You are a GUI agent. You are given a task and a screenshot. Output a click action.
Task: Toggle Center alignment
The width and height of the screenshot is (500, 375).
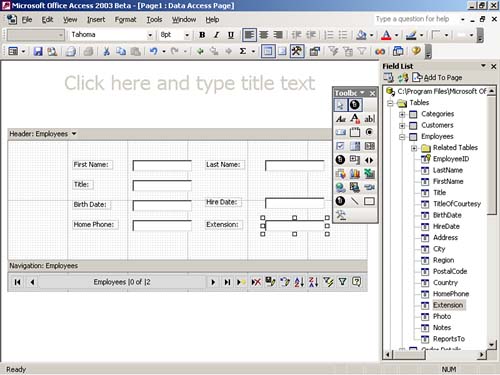[264, 35]
